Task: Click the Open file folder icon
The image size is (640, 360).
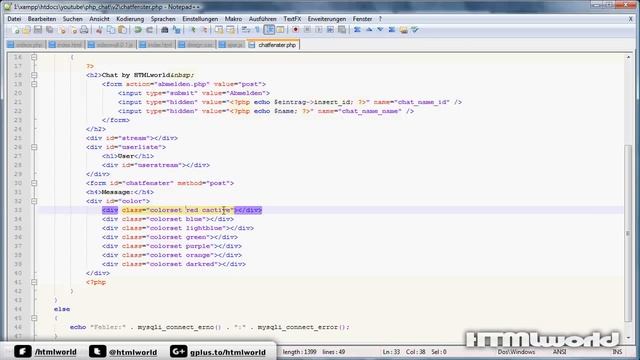Action: coord(27,30)
